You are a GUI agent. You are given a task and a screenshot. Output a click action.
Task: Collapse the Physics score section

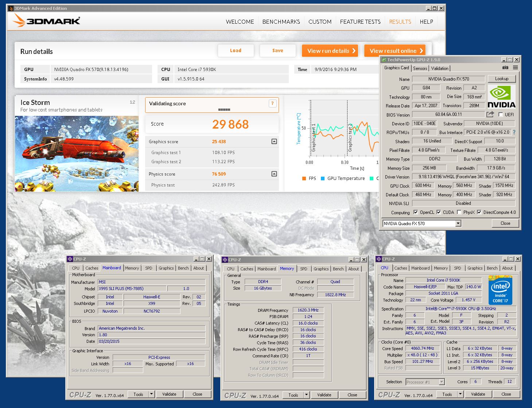point(274,174)
